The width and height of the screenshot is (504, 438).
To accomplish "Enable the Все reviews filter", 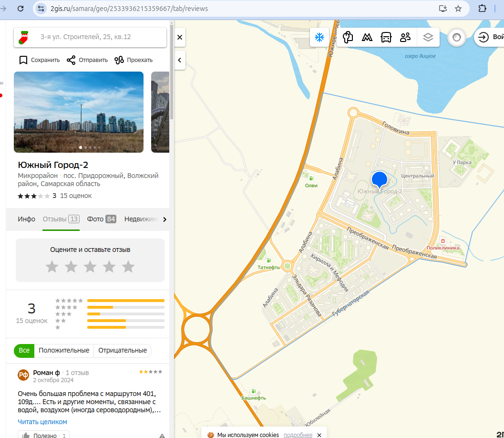I will [x=24, y=350].
